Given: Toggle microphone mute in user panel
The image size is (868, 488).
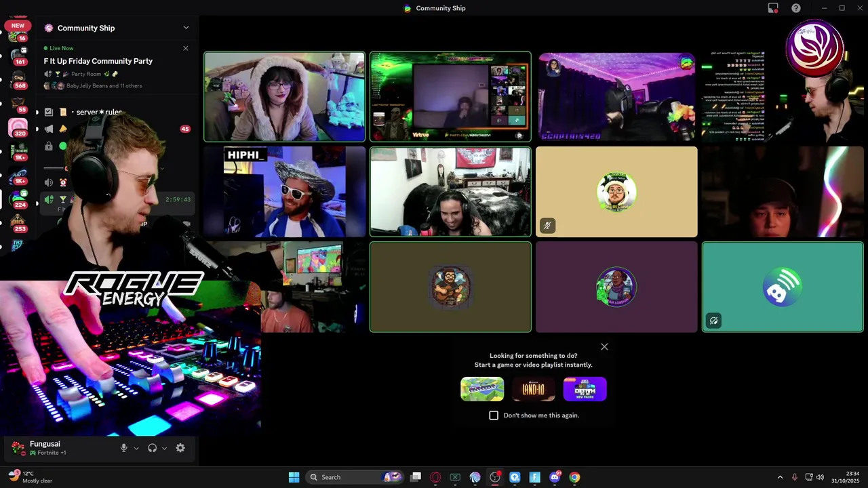Looking at the screenshot, I should click(x=123, y=448).
